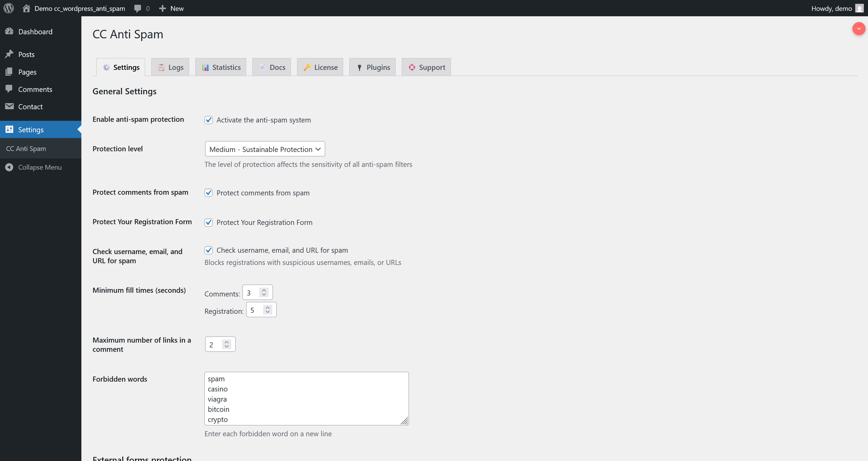
Task: Click the WordPress logo in admin bar
Action: [8, 8]
